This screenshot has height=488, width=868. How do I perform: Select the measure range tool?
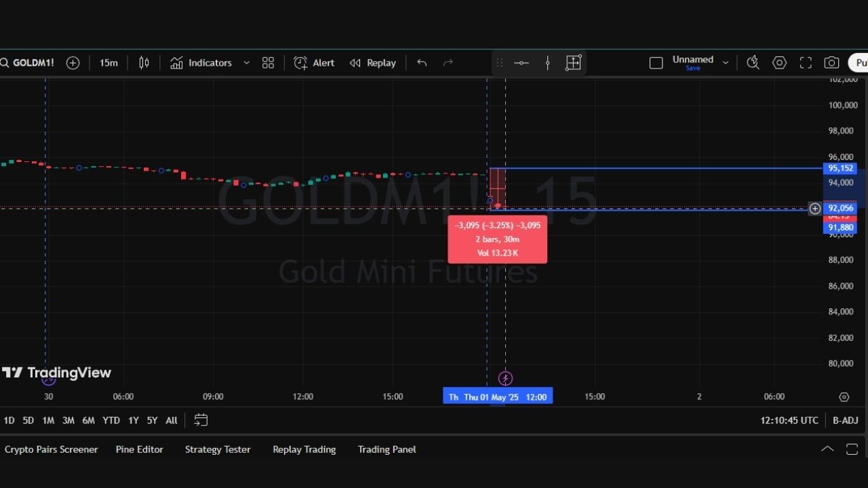pos(573,63)
